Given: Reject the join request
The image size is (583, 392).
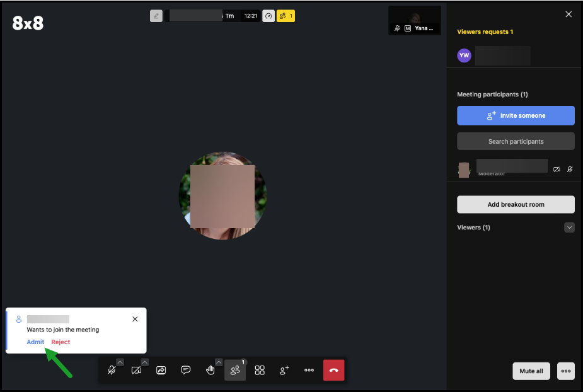Looking at the screenshot, I should (61, 342).
